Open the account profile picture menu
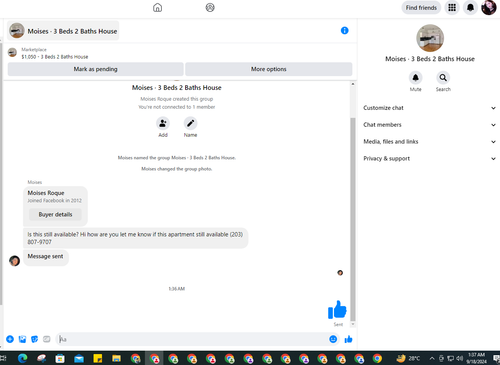This screenshot has width=500, height=365. tap(489, 7)
